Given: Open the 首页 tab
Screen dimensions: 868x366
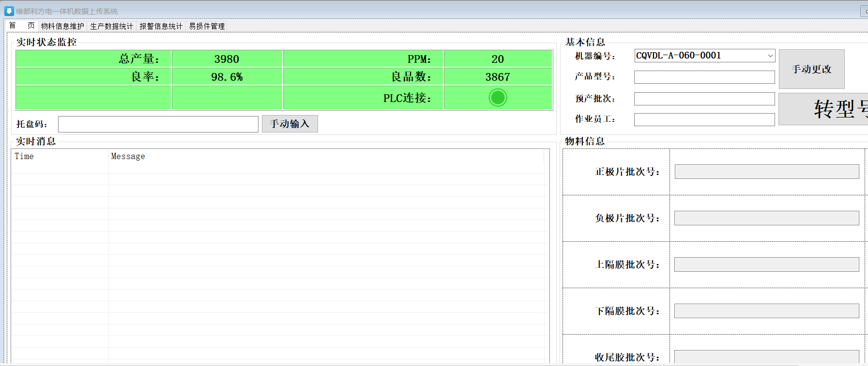Looking at the screenshot, I should point(22,26).
